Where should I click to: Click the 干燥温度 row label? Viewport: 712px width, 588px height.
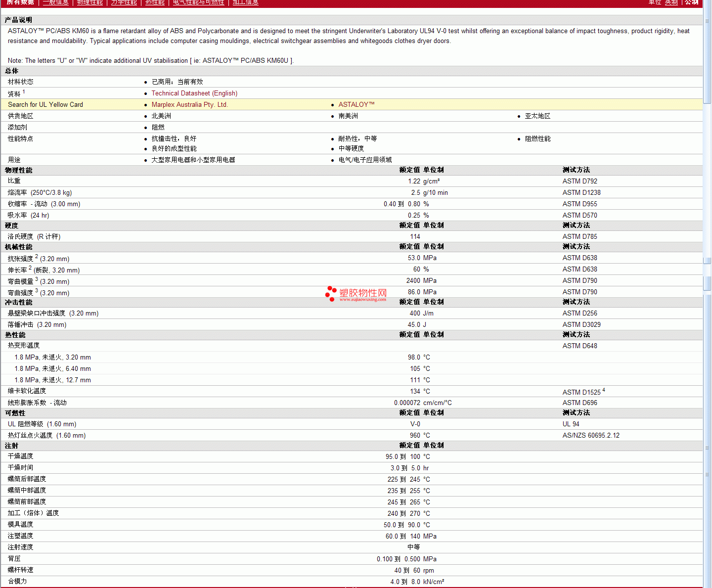(21, 456)
